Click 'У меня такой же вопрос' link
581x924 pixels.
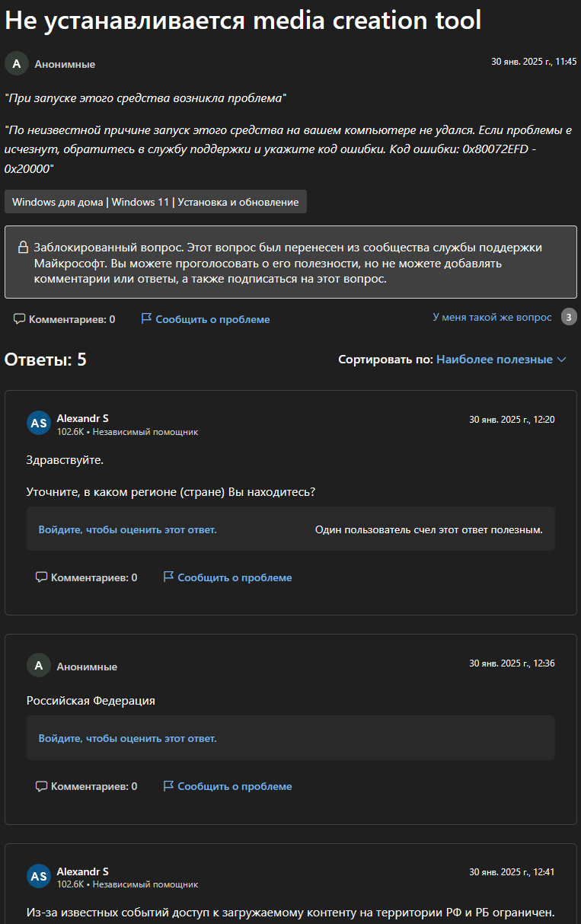point(492,317)
